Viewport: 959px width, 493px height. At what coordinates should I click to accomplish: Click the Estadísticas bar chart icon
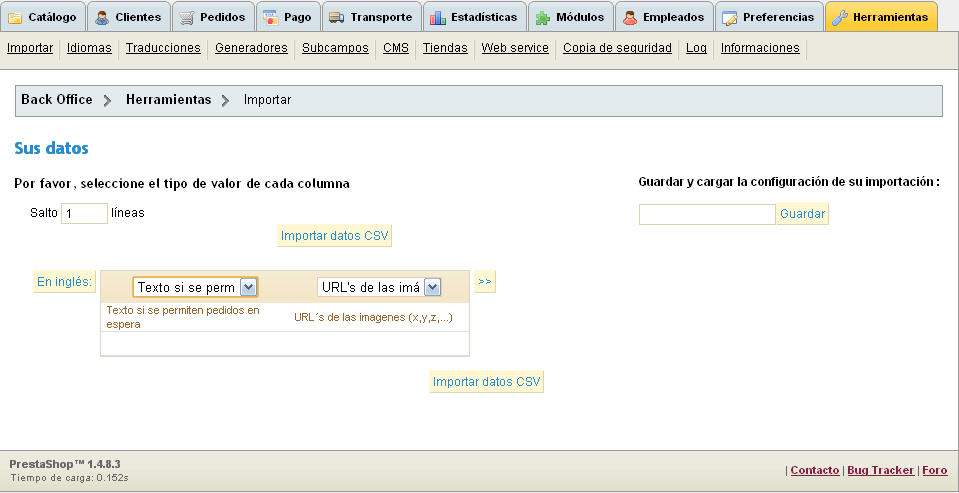[437, 18]
